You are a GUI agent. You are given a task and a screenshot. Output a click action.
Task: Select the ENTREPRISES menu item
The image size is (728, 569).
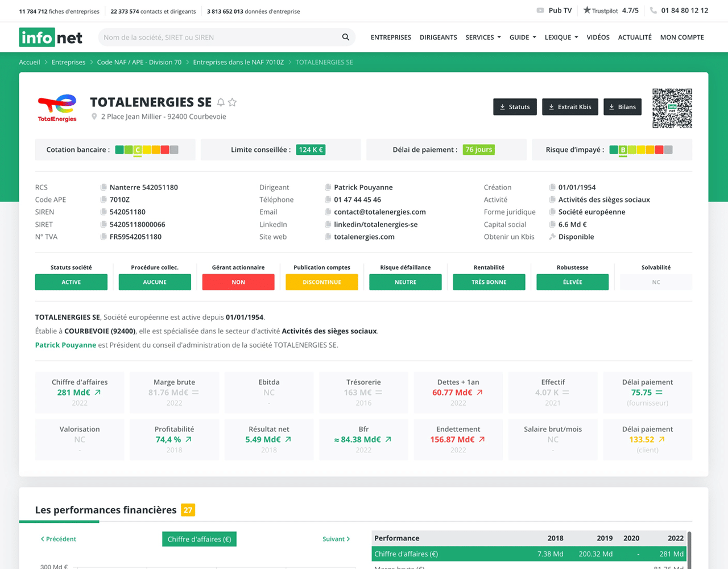coord(391,37)
